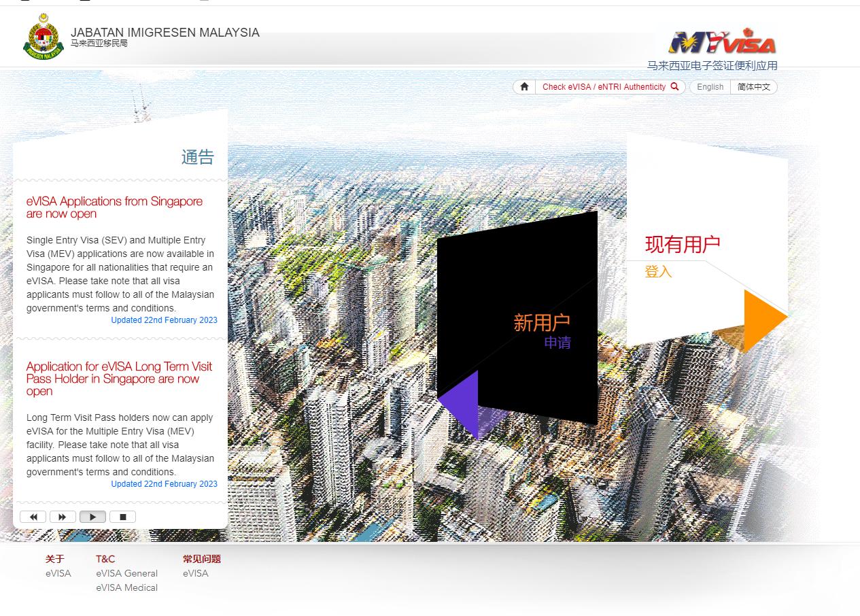
Task: Click the orange arrow on the existing user panel
Action: click(761, 318)
